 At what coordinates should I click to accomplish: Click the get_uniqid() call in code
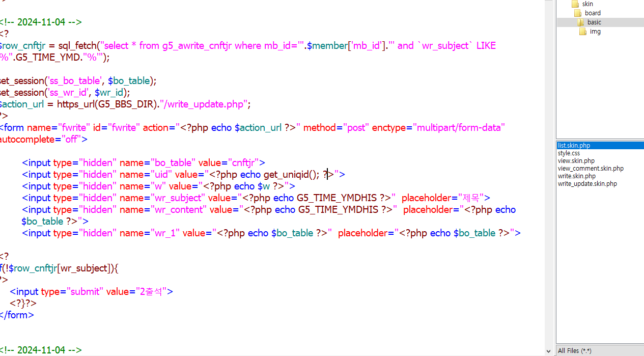pos(291,175)
